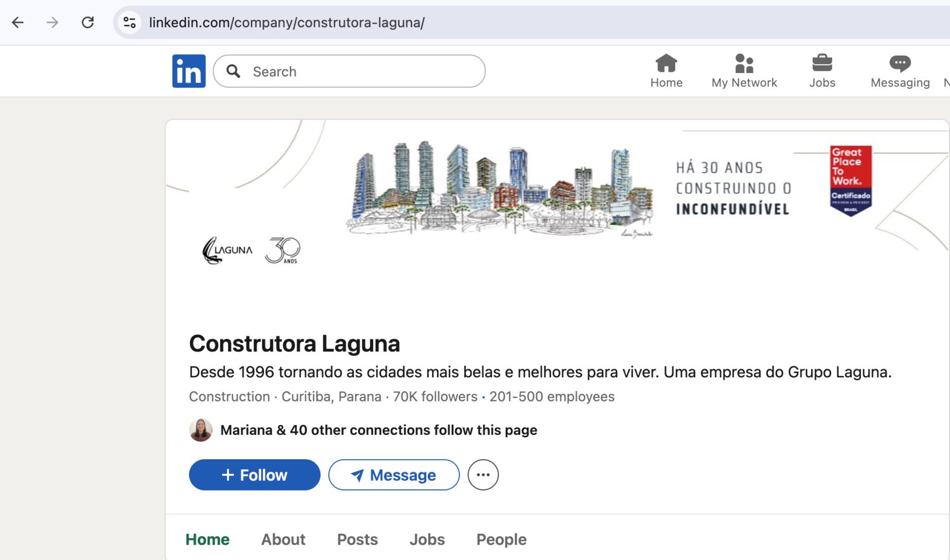Switch to the About tab
The height and width of the screenshot is (560, 950).
point(283,539)
